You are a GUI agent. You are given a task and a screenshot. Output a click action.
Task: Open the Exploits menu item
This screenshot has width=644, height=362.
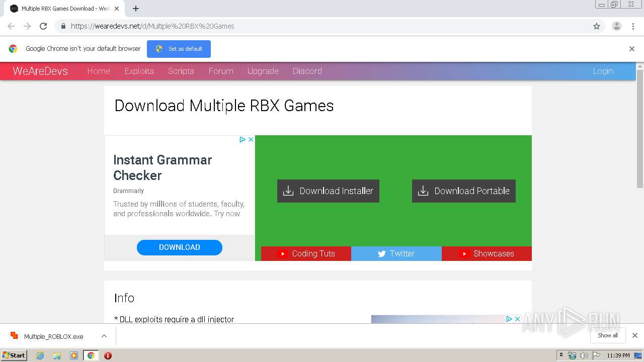139,71
